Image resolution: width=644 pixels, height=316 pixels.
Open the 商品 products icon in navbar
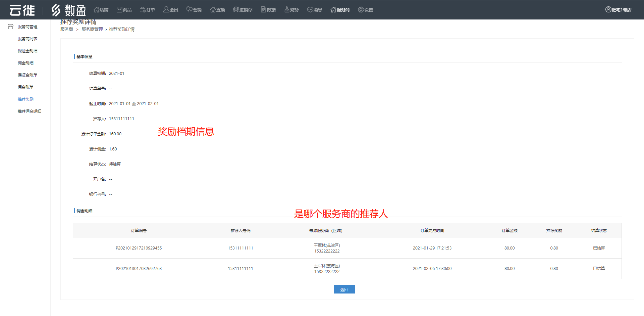coord(119,10)
